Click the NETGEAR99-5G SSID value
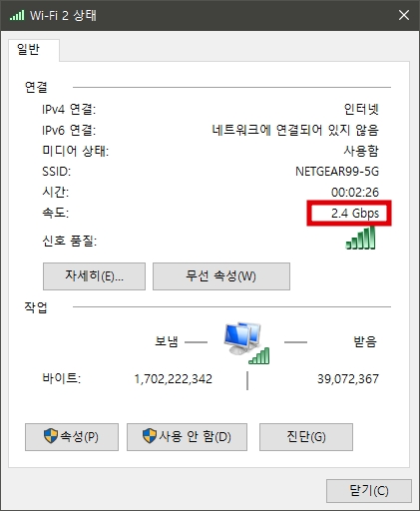Image resolution: width=420 pixels, height=511 pixels. coord(337,172)
